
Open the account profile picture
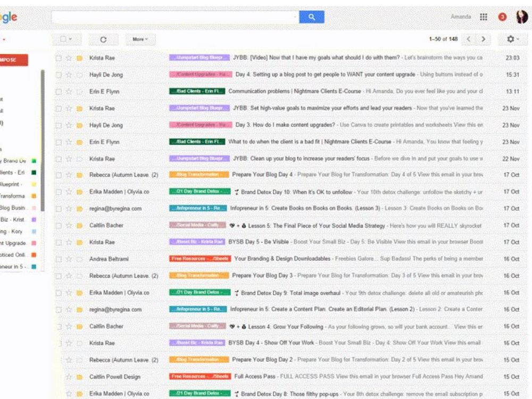click(521, 16)
